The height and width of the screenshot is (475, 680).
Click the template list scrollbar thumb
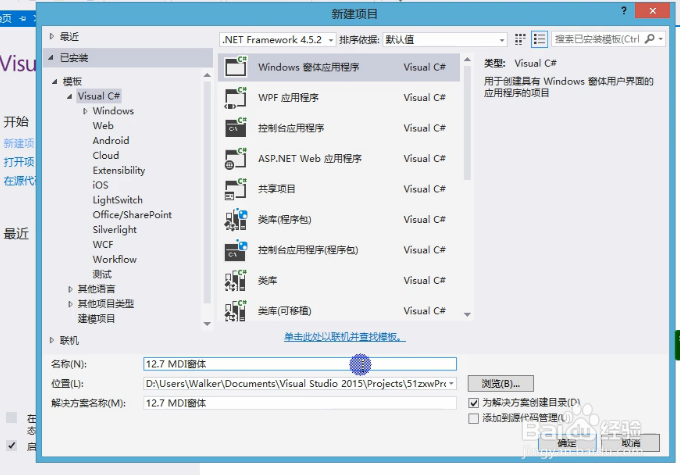[x=467, y=123]
